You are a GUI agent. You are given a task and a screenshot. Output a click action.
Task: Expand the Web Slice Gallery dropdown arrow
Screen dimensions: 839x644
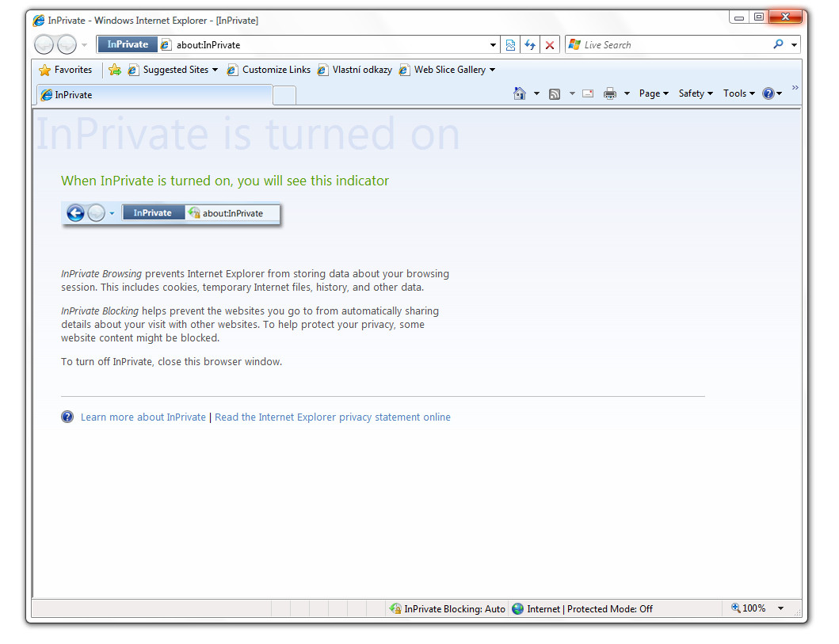492,70
